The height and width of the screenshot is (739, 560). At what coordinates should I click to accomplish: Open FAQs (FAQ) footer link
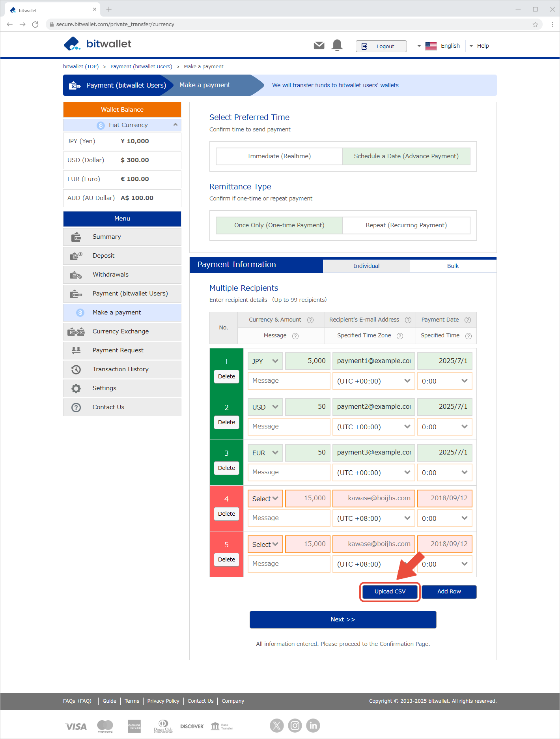click(77, 701)
